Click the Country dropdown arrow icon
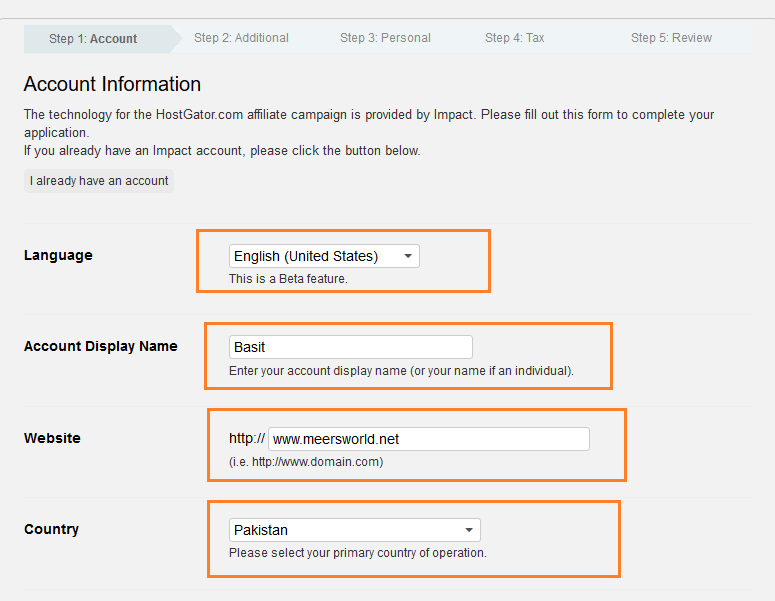 point(469,530)
